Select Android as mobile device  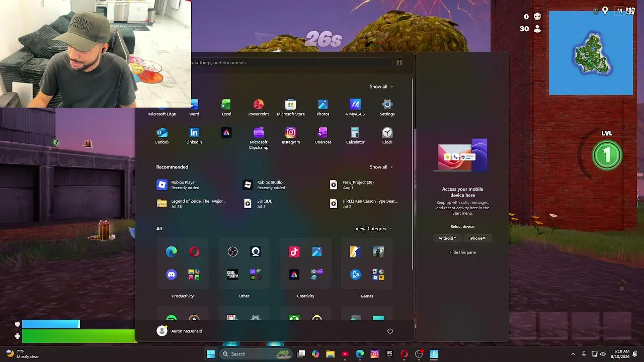tap(447, 238)
